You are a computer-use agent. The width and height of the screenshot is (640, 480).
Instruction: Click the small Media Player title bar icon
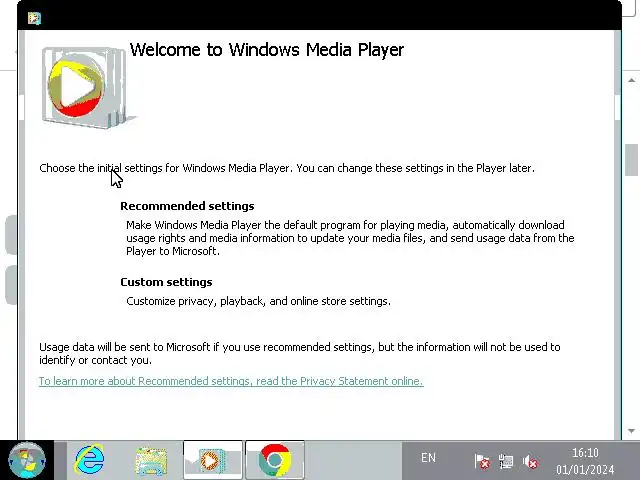(x=34, y=18)
